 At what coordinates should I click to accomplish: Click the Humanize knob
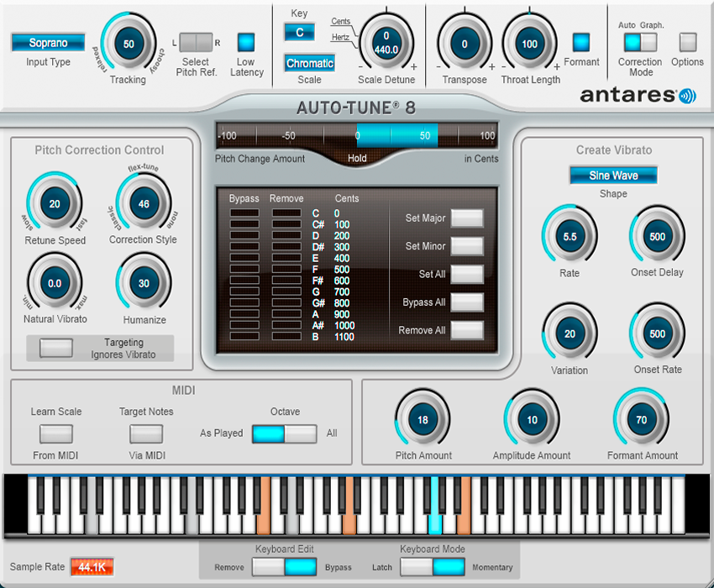(x=144, y=283)
